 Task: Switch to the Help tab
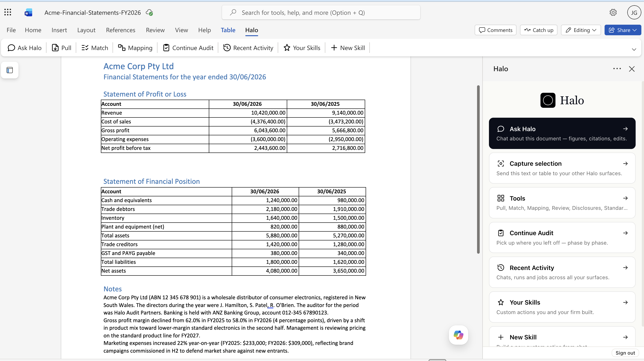[x=205, y=30]
